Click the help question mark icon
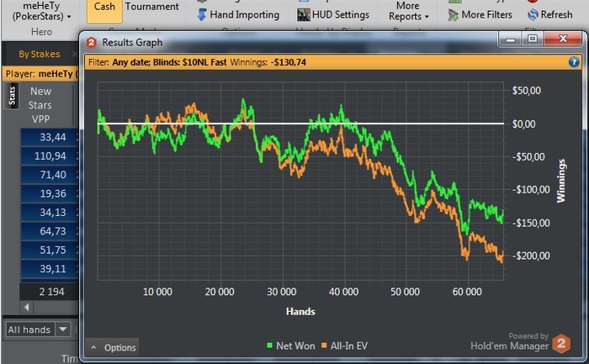 [574, 62]
